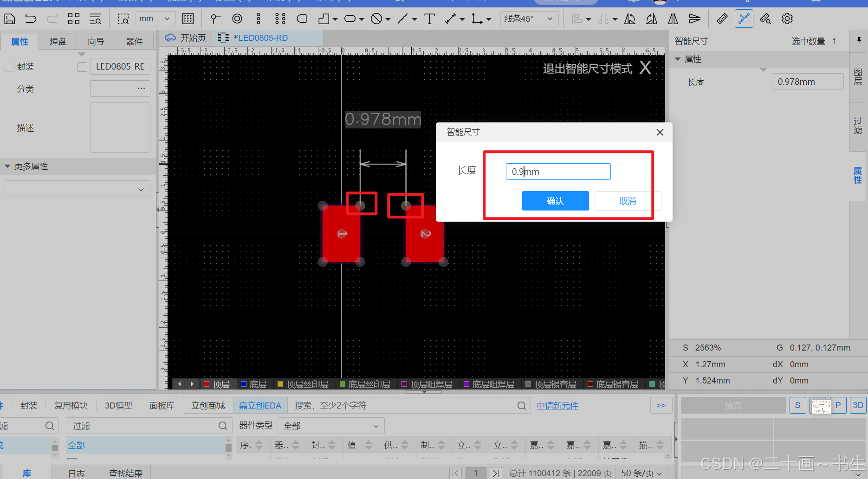868x479 pixels.
Task: Select the coordinate origin tool
Action: point(477,19)
